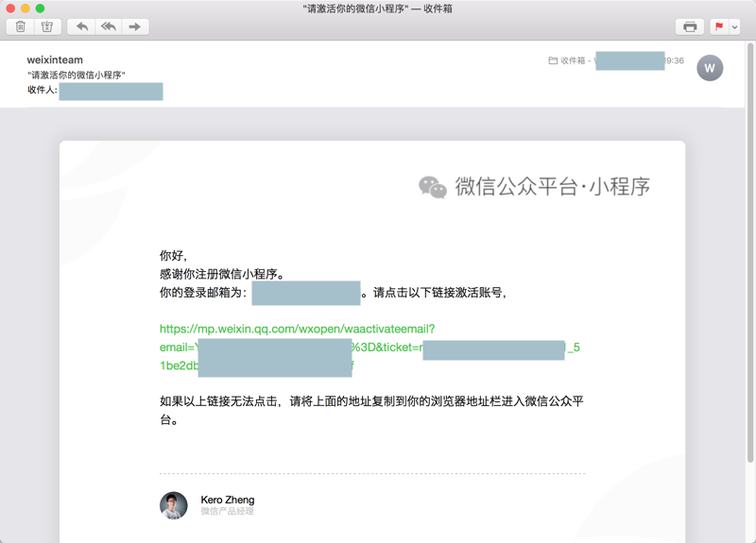Print the message with the printer icon
Screen dimensions: 756x543
[x=690, y=26]
